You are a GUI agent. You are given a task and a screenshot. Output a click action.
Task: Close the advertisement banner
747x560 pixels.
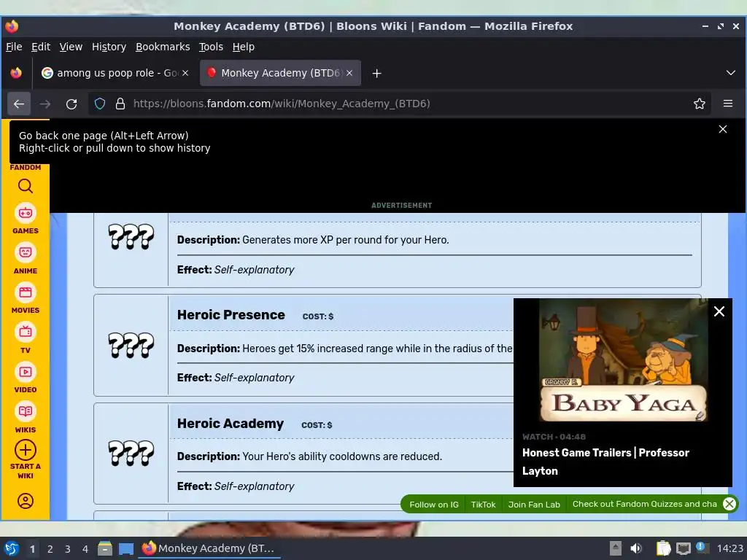tap(723, 129)
